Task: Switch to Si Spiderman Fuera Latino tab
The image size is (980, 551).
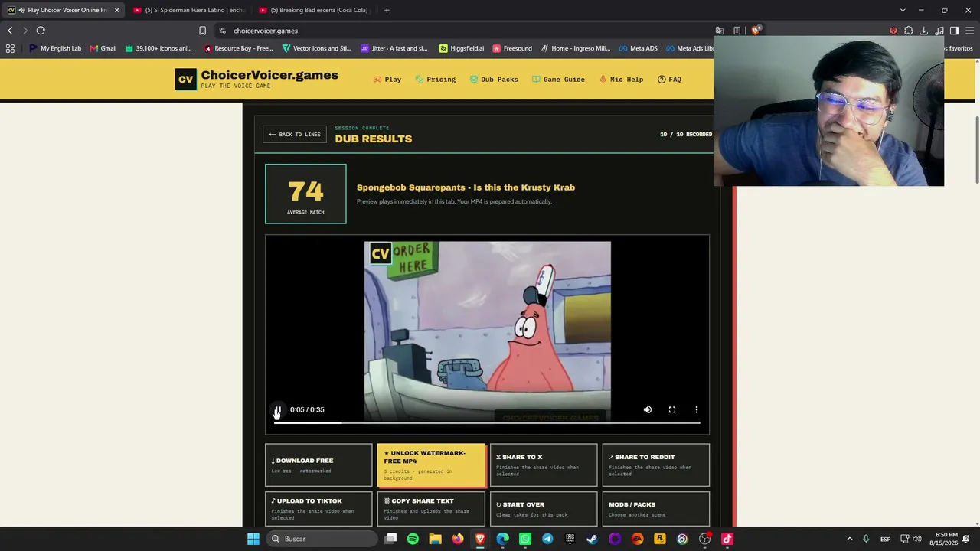Action: point(188,10)
